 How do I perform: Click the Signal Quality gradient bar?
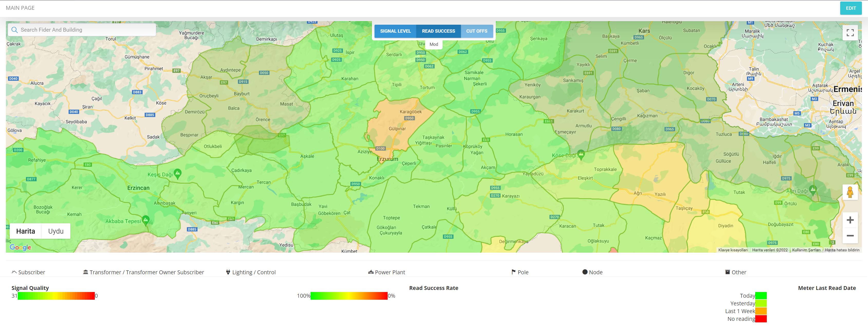tap(56, 296)
